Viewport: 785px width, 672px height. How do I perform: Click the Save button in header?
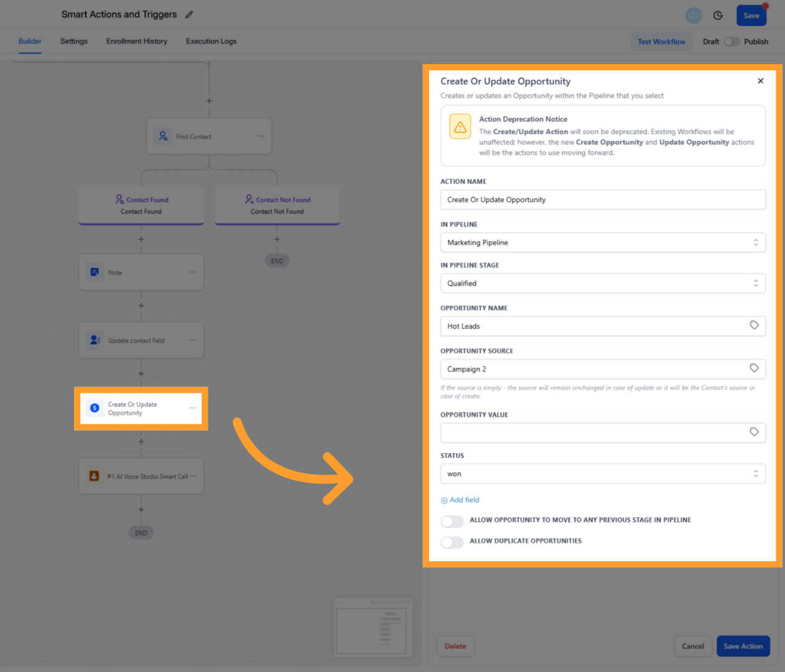(x=751, y=16)
